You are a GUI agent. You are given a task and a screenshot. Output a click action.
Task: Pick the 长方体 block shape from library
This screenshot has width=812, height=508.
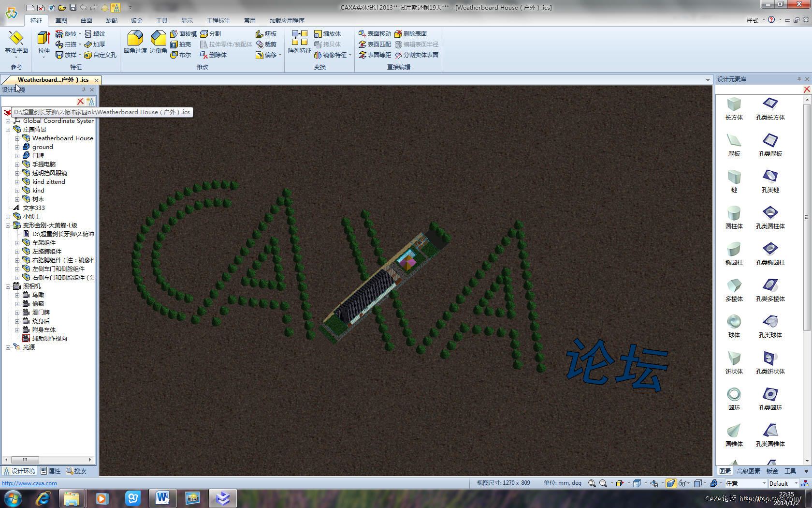point(734,108)
